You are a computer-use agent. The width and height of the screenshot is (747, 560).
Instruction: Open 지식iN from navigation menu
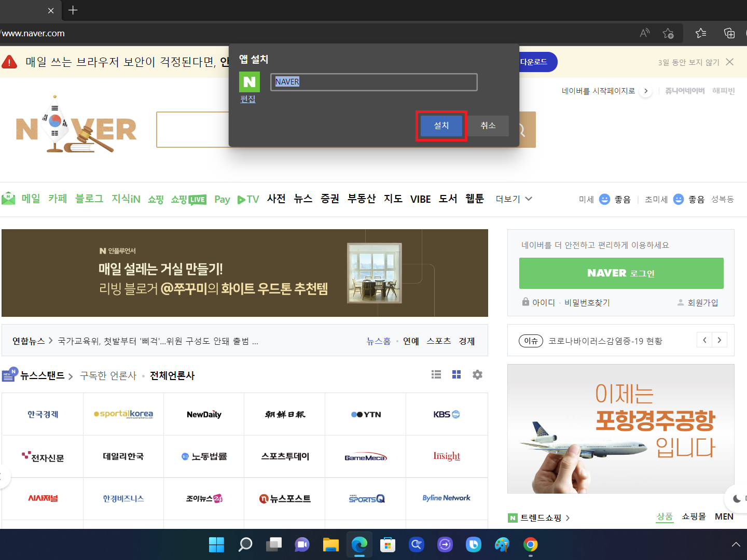pos(126,199)
